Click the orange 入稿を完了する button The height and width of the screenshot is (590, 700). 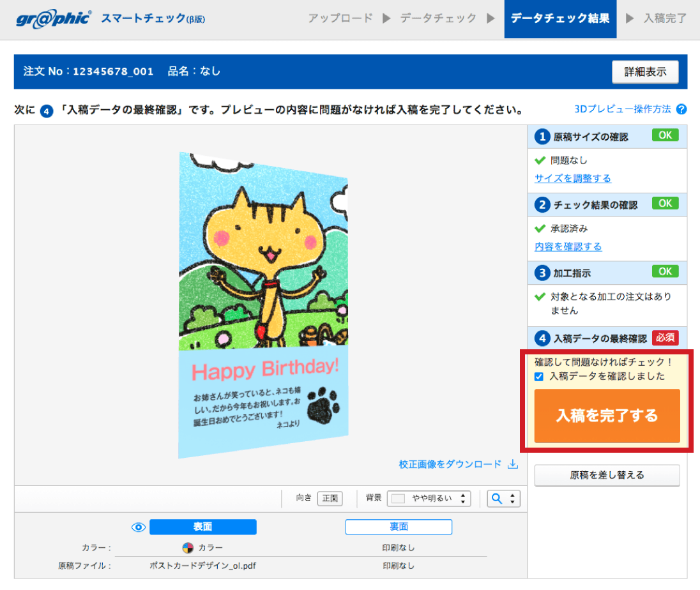[607, 416]
